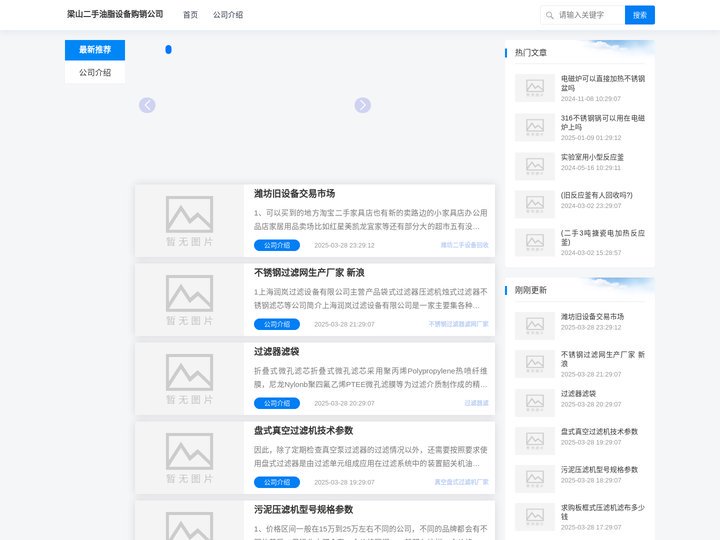The height and width of the screenshot is (540, 720).
Task: Open placeholder image of 潍坊旧设备交易市场 article
Action: tap(189, 221)
